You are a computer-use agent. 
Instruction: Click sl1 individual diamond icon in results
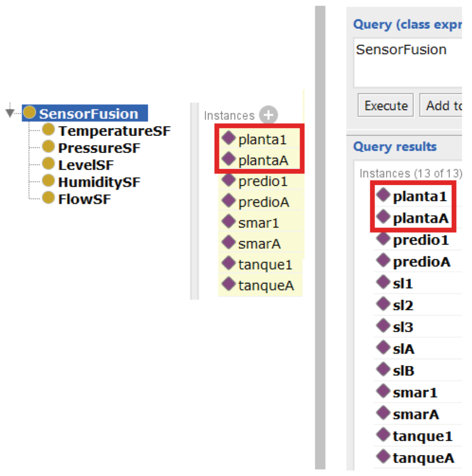pyautogui.click(x=383, y=282)
